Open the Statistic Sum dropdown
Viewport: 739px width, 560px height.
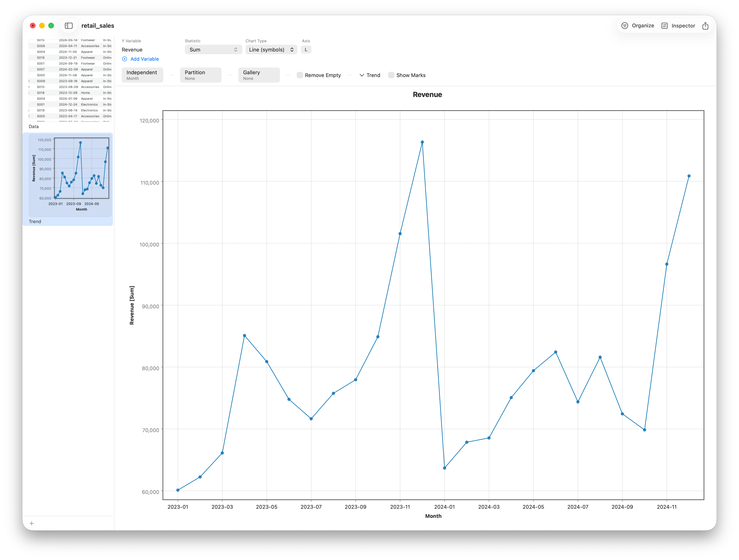213,50
